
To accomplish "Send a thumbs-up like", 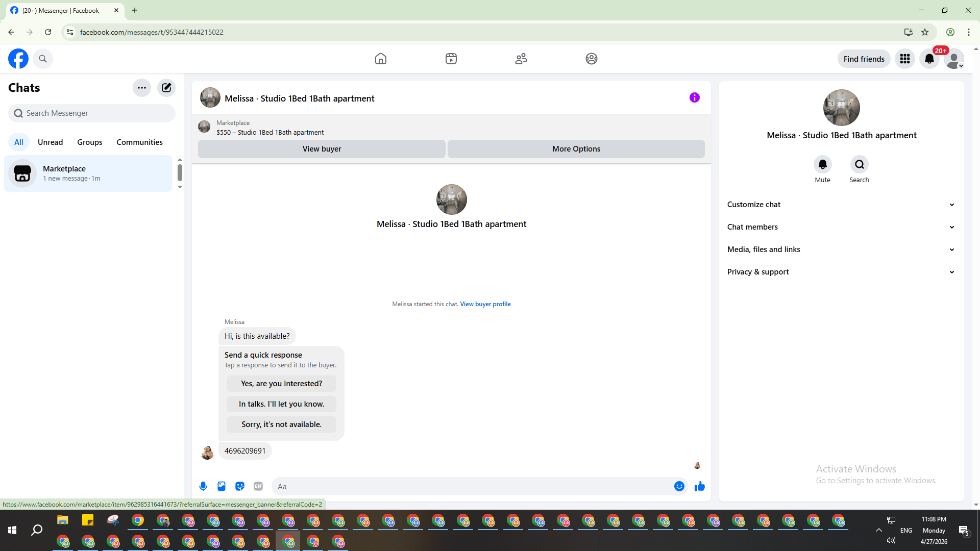I will pos(700,486).
